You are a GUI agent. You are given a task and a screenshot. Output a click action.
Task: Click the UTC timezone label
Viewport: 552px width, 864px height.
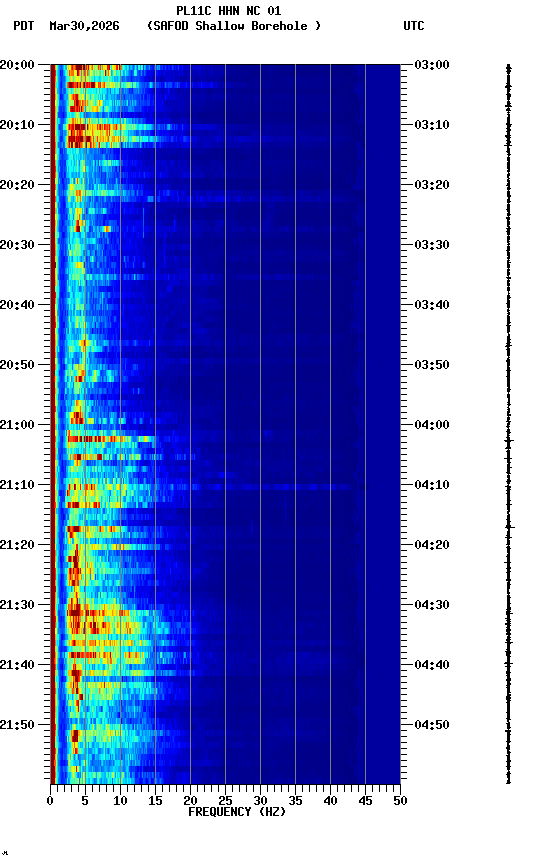point(414,26)
